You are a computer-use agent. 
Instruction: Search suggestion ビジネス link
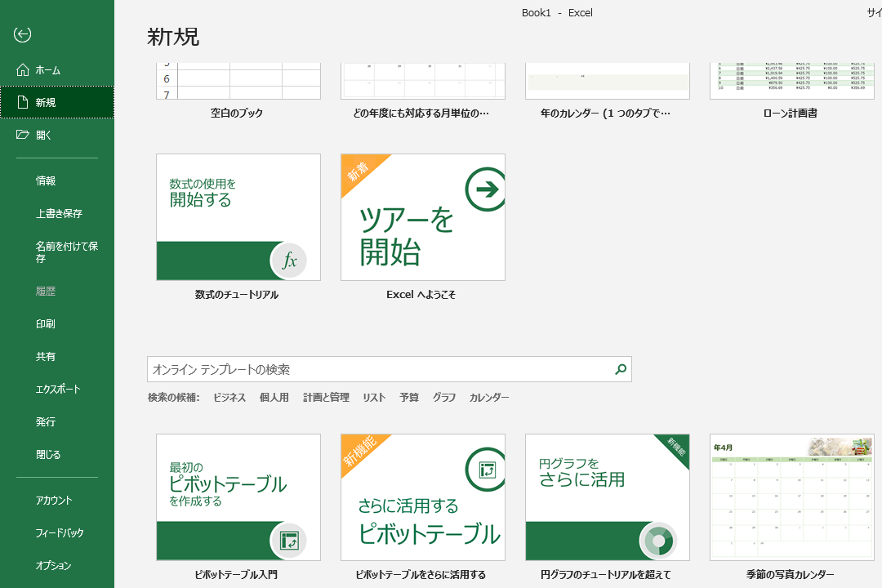[x=229, y=397]
